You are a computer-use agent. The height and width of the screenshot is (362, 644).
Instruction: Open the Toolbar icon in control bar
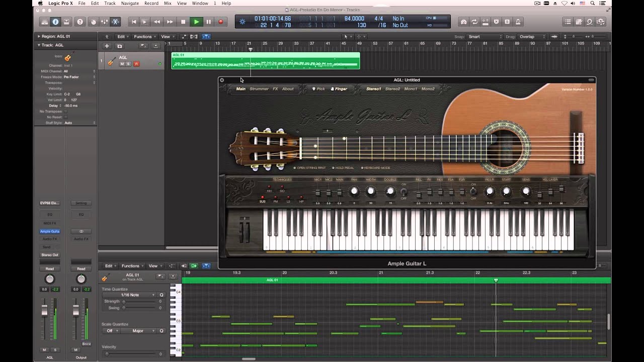click(x=66, y=22)
